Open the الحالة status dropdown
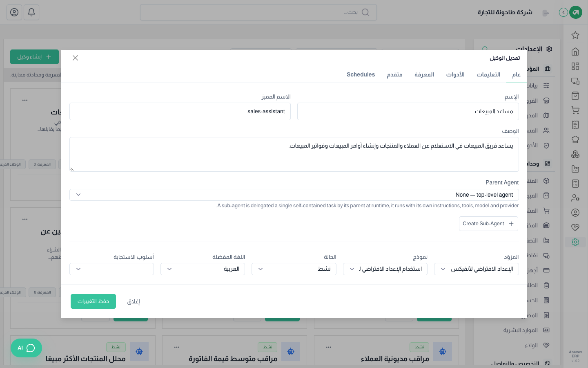588x368 pixels. [294, 269]
